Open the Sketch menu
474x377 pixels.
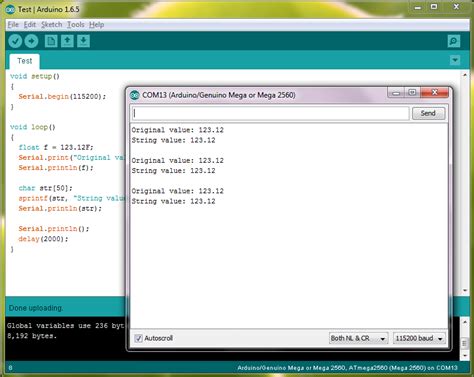51,25
